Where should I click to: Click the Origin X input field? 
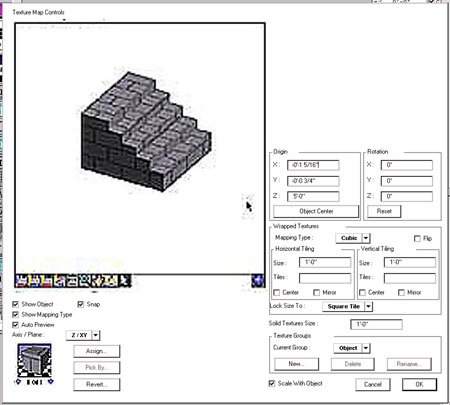tap(313, 165)
